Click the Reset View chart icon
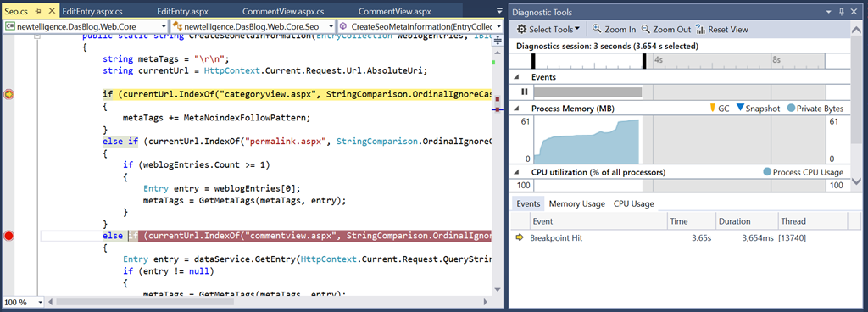 coord(700,30)
